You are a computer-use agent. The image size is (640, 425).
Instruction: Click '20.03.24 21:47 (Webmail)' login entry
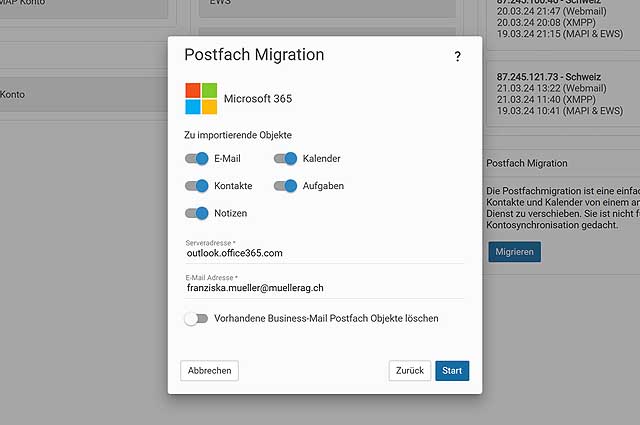(x=551, y=11)
